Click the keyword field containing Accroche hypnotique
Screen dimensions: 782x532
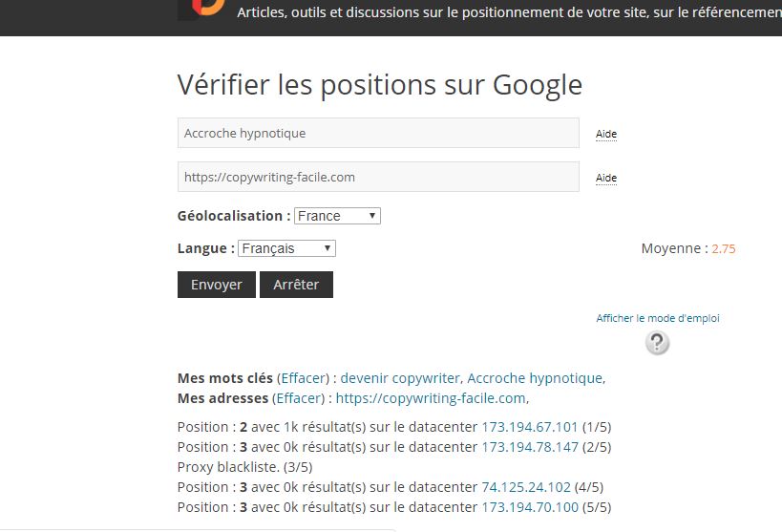(378, 133)
